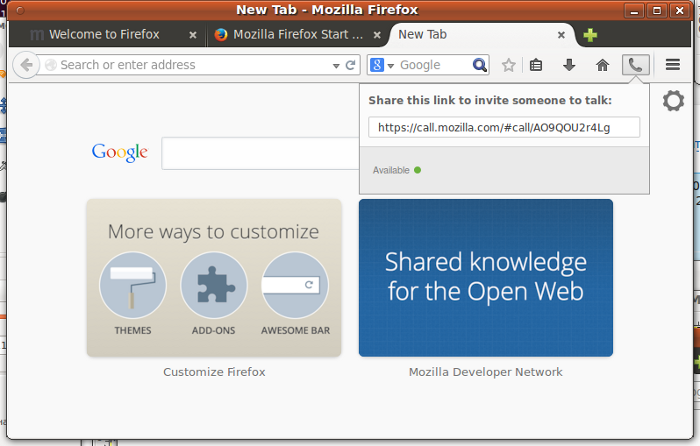Open the Themes paint roller icon
This screenshot has width=700, height=446.
point(133,285)
